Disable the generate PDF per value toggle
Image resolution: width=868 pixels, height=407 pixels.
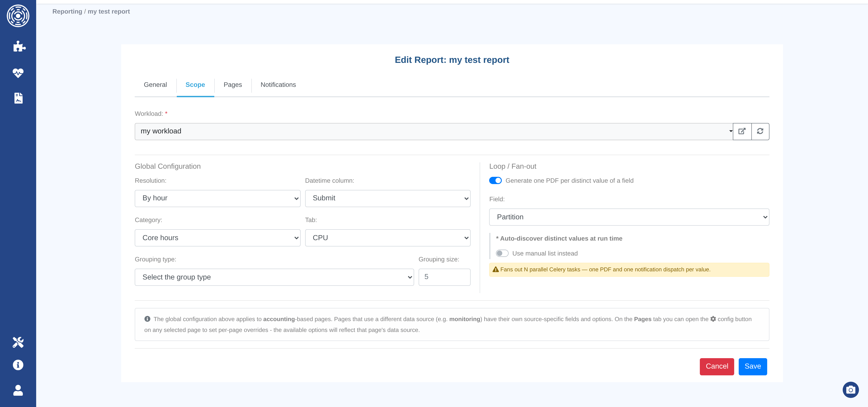click(x=495, y=181)
